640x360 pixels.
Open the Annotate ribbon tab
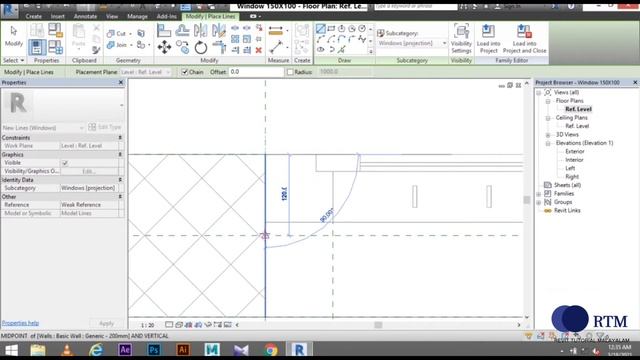coord(85,16)
